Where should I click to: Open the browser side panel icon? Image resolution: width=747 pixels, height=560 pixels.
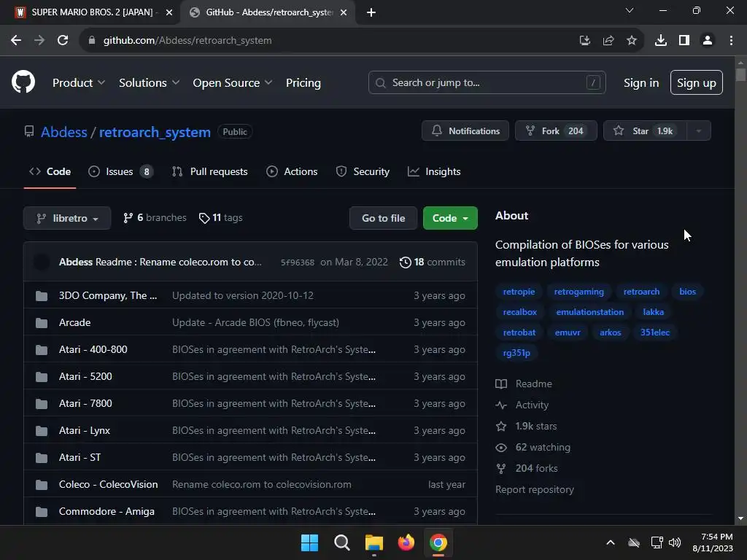tap(684, 41)
